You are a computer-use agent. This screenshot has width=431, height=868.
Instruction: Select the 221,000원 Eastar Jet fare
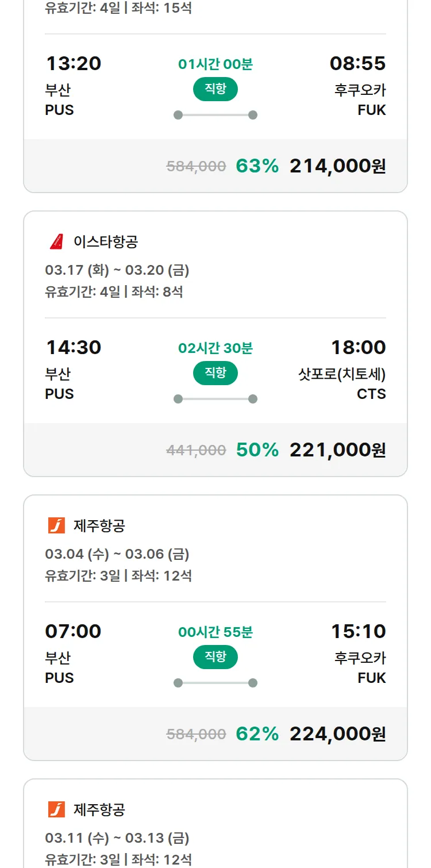click(337, 450)
